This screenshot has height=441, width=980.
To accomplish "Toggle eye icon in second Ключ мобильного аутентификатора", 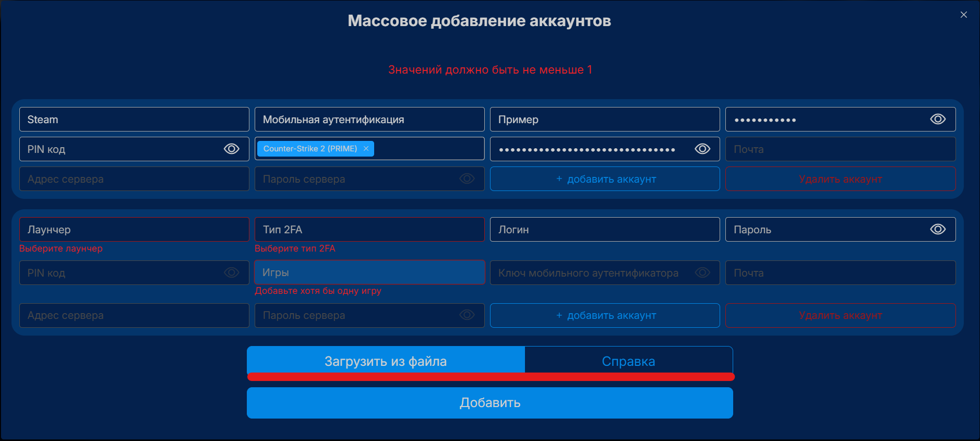I will [x=702, y=273].
